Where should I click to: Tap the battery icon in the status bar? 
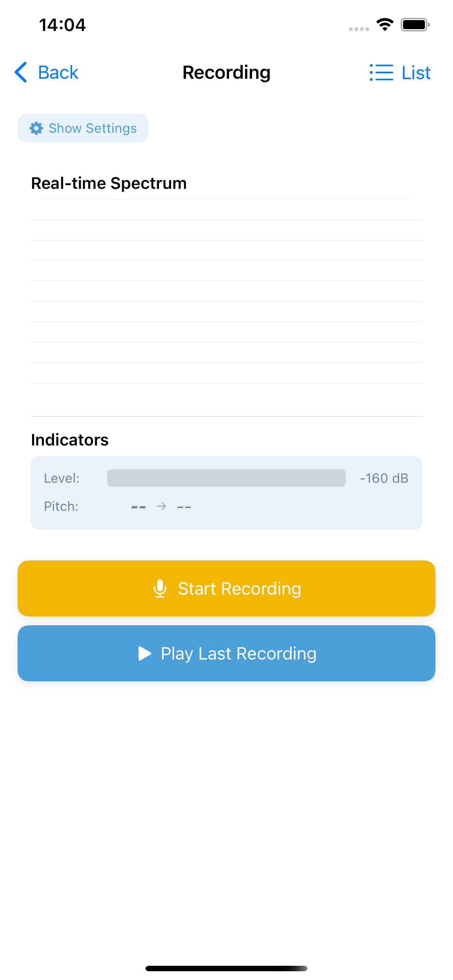click(415, 24)
